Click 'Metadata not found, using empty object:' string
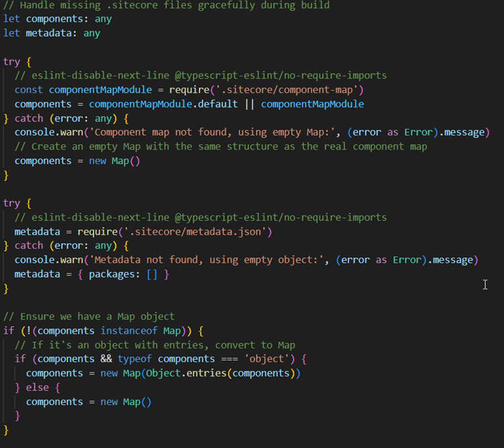 (206, 260)
